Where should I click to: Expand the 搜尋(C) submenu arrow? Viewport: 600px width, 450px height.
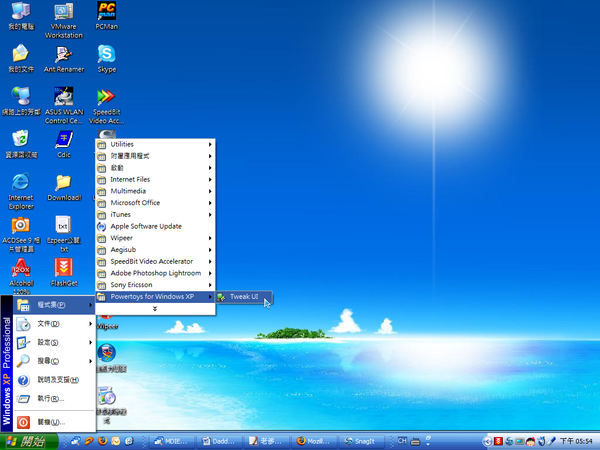pos(90,361)
